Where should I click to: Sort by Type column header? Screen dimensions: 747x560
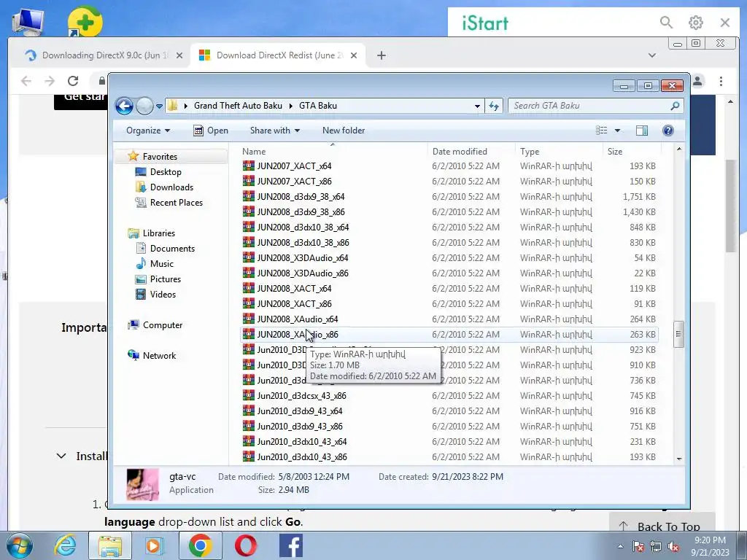[x=530, y=152]
